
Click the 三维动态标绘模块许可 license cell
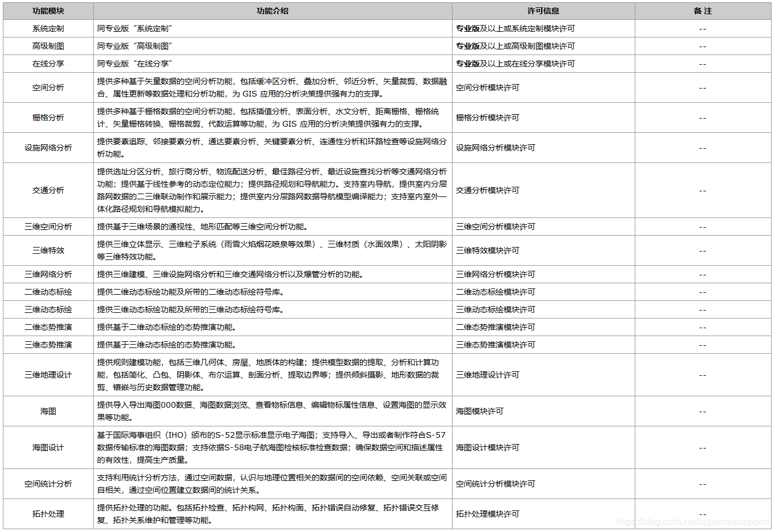(543, 309)
